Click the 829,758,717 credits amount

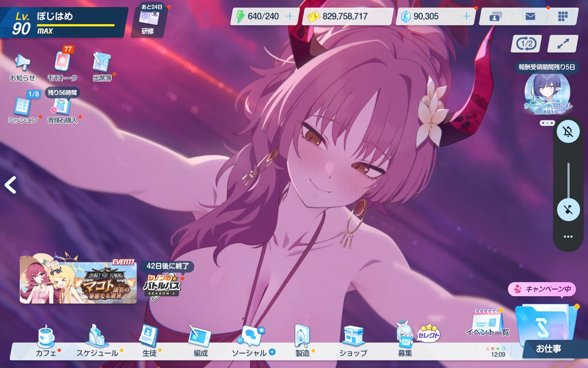coord(345,17)
